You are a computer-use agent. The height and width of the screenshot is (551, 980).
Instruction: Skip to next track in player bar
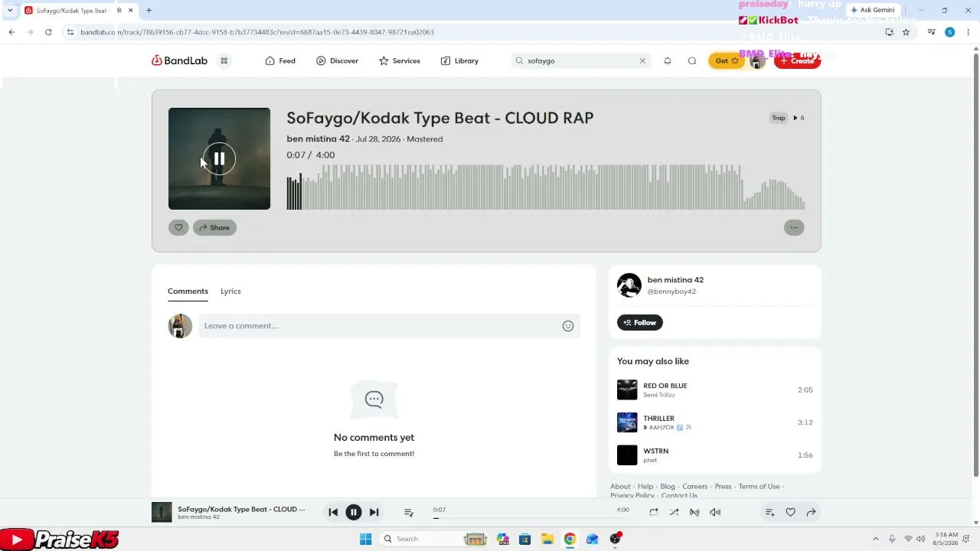374,513
